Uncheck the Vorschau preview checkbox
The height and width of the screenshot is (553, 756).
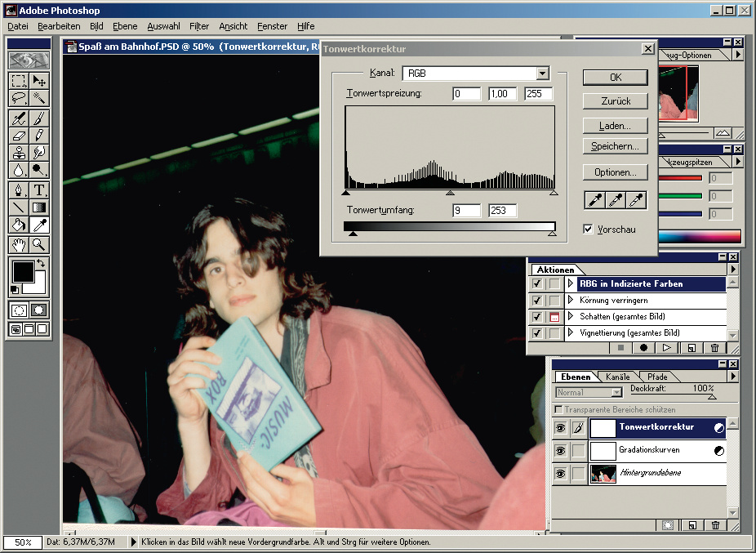589,230
